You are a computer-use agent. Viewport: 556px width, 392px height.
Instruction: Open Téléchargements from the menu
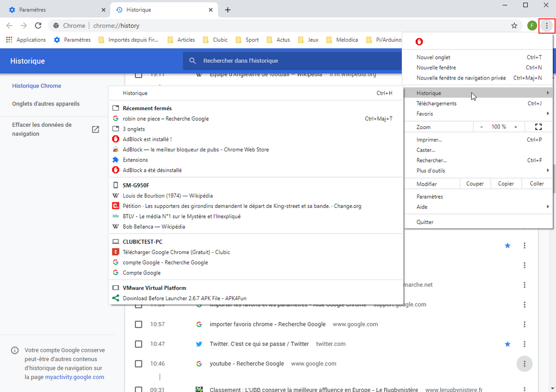point(478,103)
